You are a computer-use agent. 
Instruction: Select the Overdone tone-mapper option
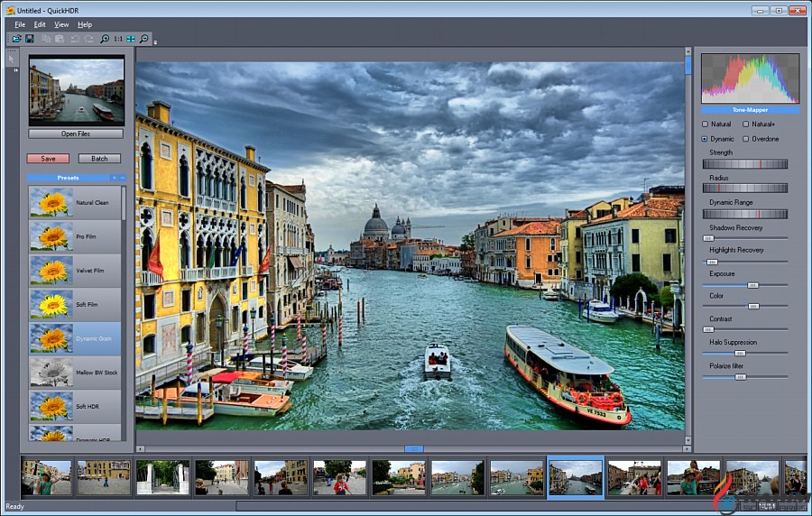pyautogui.click(x=746, y=139)
